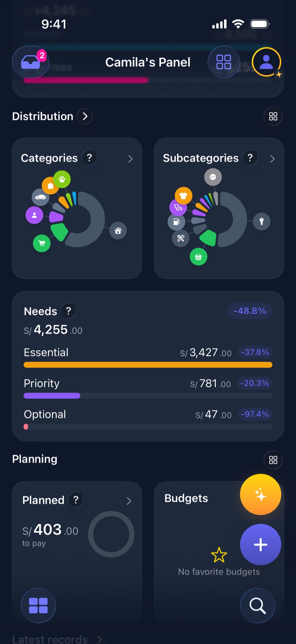Click the yellow star in Budgets card
Image resolution: width=296 pixels, height=644 pixels.
[x=219, y=555]
